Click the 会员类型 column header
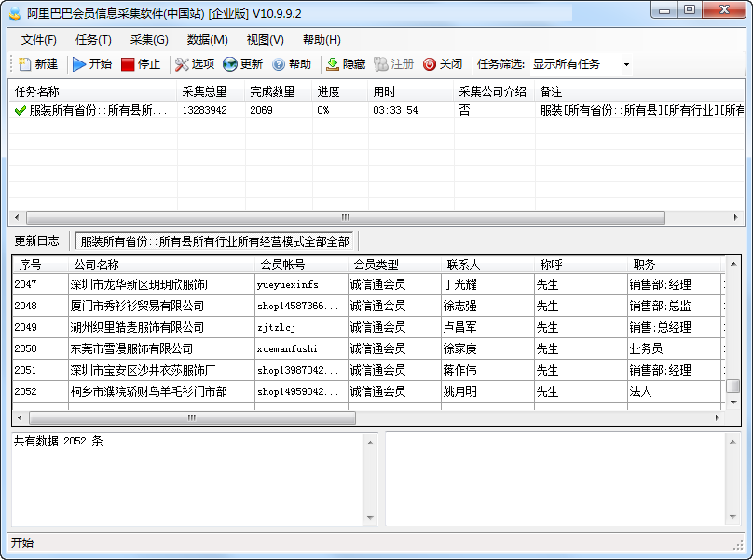The height and width of the screenshot is (560, 753). [x=394, y=265]
